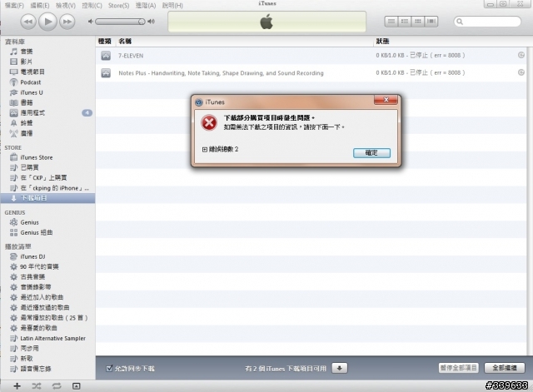Click the max volume speaker icon
This screenshot has width=533, height=392.
(152, 22)
